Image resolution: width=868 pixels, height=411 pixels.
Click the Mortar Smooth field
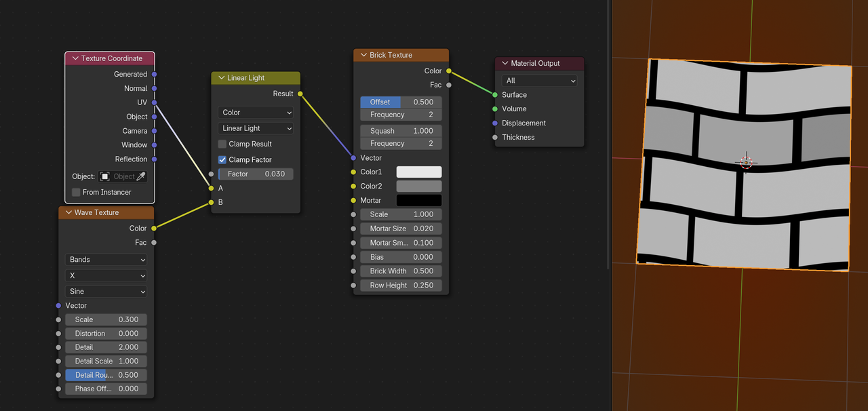pos(401,243)
